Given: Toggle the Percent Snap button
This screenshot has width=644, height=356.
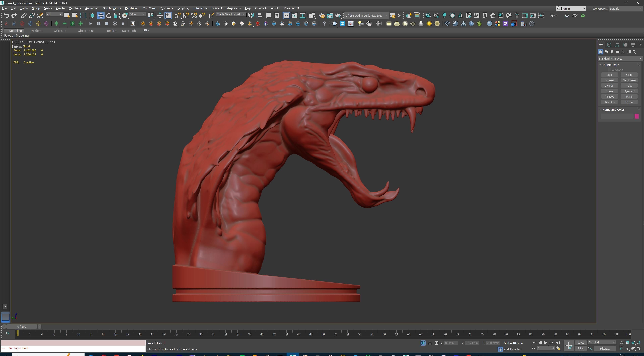Looking at the screenshot, I should pos(194,15).
